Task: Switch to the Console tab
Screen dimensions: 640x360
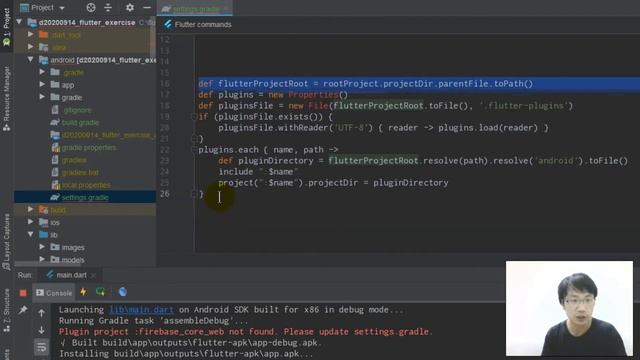Action: click(53, 293)
